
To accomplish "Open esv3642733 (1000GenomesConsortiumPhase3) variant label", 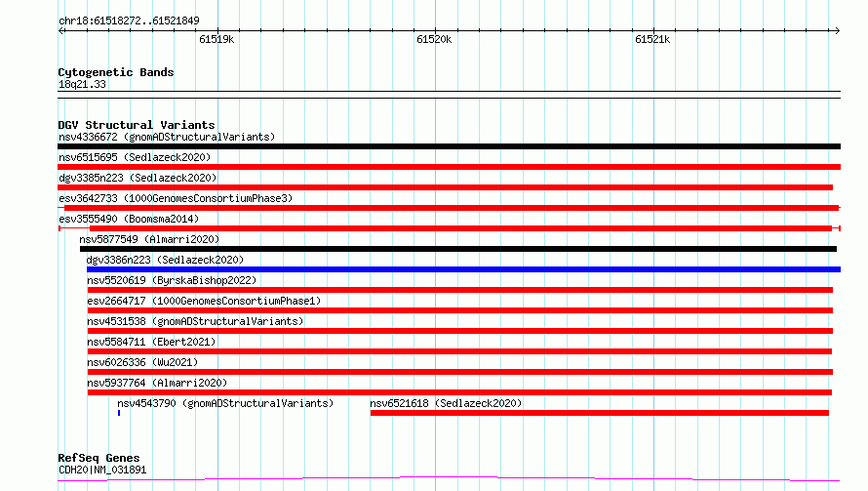I will tap(176, 198).
